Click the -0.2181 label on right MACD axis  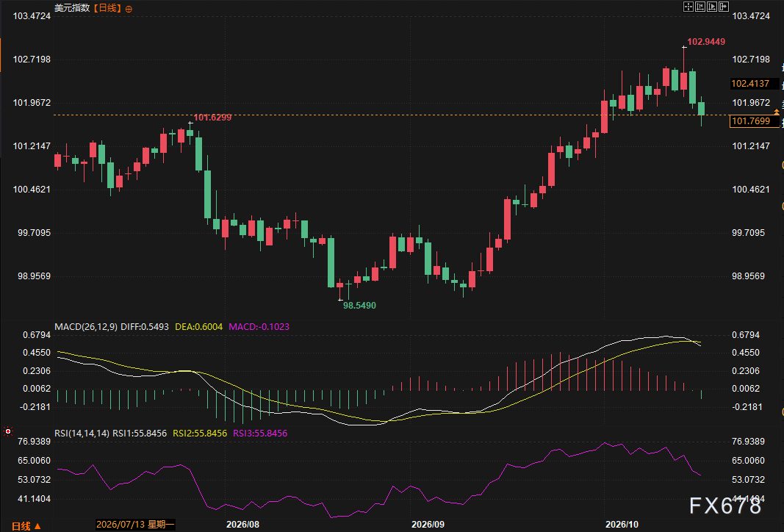746,407
